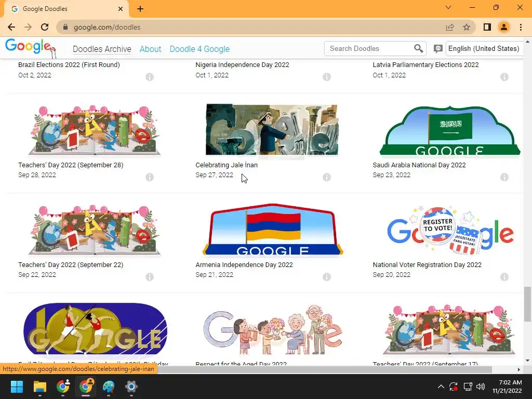Click the address bar URL
532x399 pixels.
107,27
